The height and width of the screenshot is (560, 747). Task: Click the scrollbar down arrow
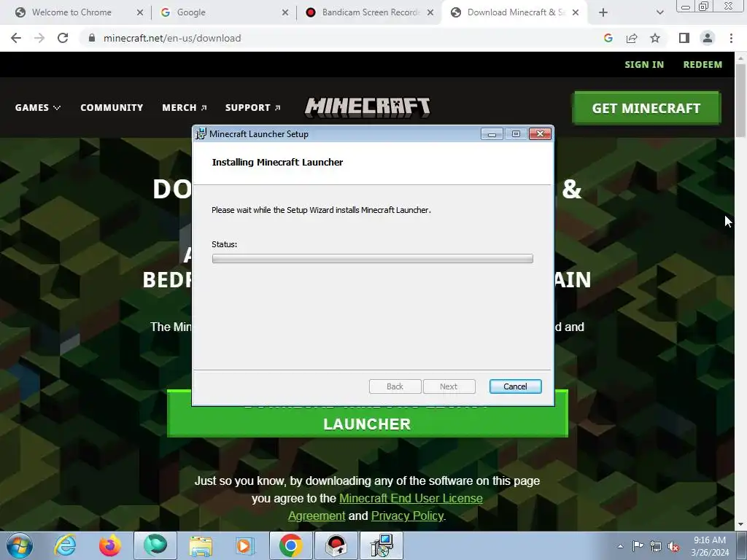740,525
